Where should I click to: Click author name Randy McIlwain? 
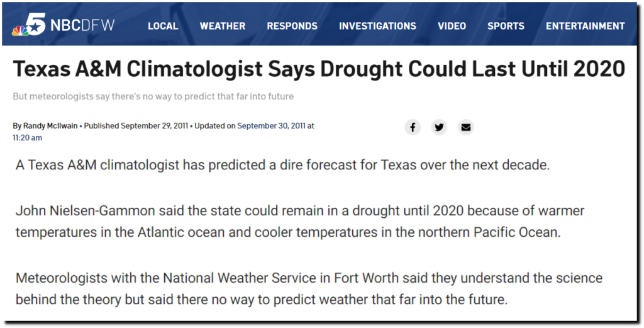50,126
